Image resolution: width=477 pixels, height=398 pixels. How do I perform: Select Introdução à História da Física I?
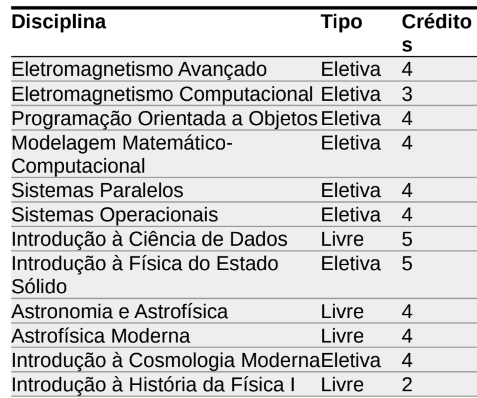(153, 385)
